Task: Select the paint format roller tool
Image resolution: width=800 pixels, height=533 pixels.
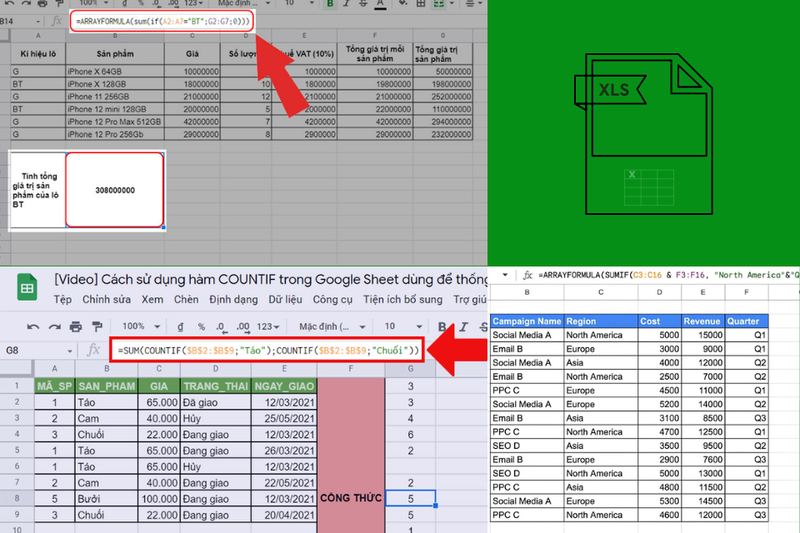Action: click(x=96, y=326)
